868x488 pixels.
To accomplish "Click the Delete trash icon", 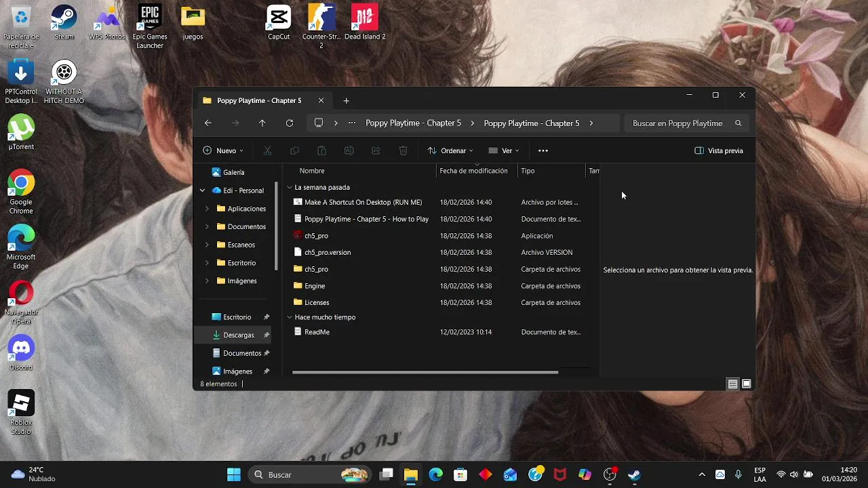I will click(x=403, y=150).
